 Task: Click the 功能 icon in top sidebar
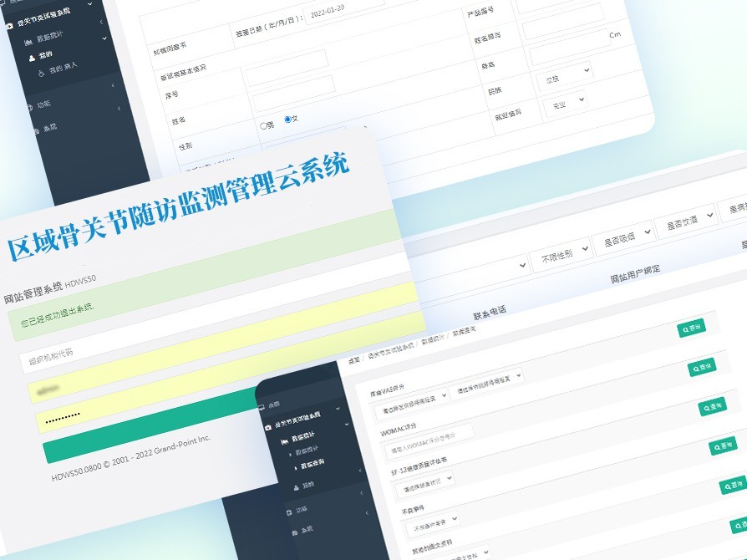point(31,106)
